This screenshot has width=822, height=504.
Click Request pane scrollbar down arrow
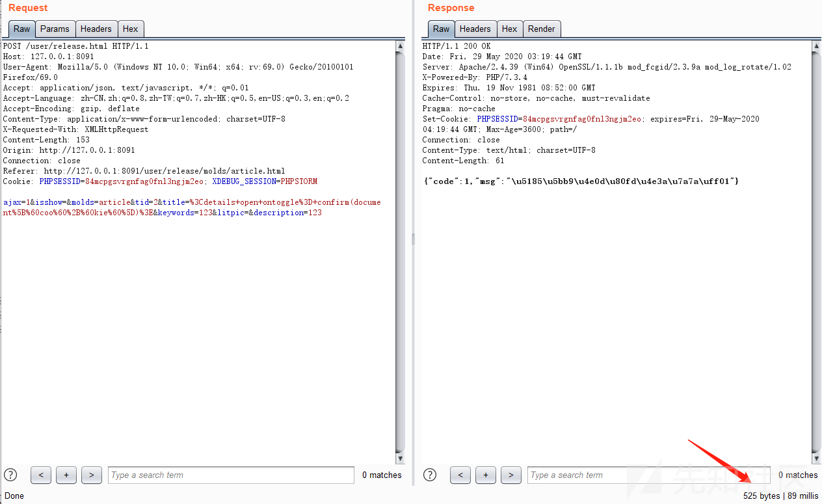[400, 459]
